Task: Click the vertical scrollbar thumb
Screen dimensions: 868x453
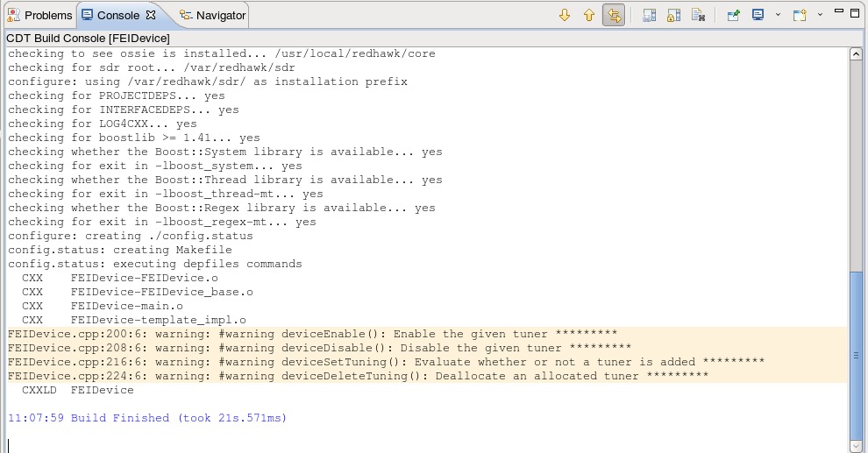Action: (x=856, y=355)
